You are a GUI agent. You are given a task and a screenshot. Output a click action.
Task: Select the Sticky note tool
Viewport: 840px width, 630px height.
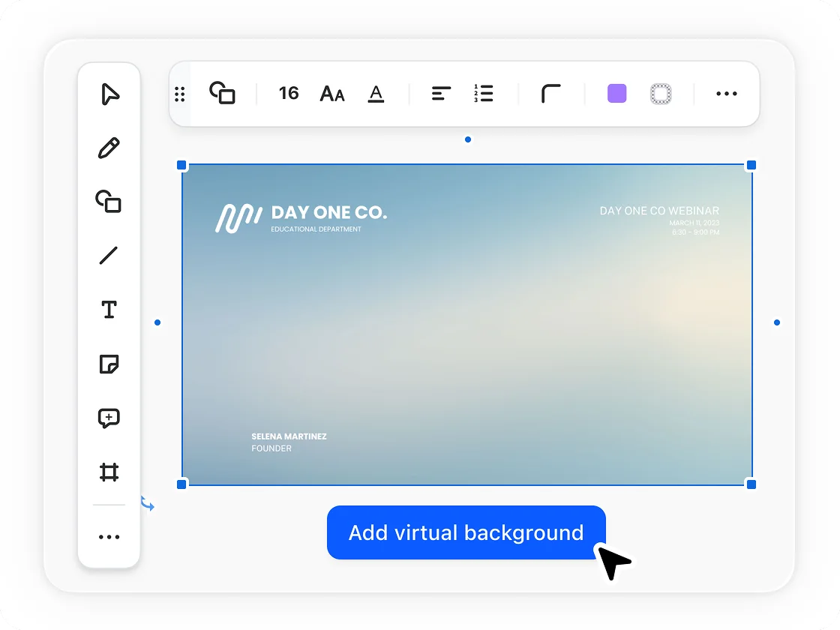[109, 364]
